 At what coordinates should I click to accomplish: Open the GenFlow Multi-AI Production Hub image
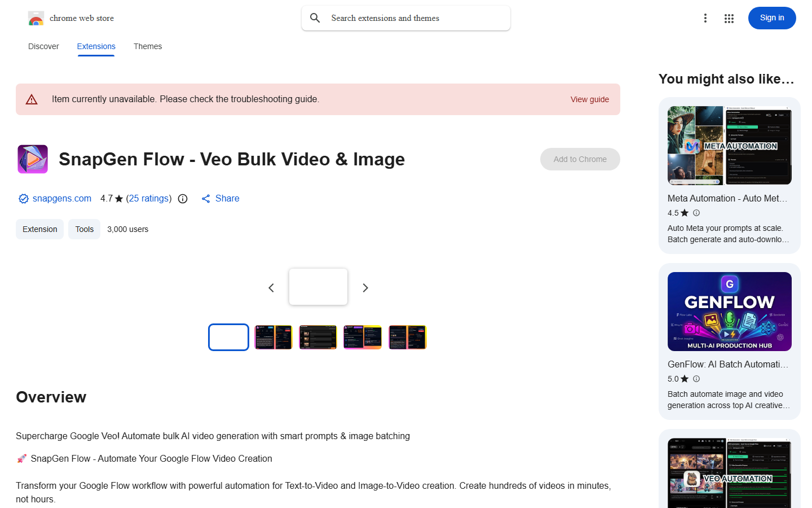coord(730,312)
